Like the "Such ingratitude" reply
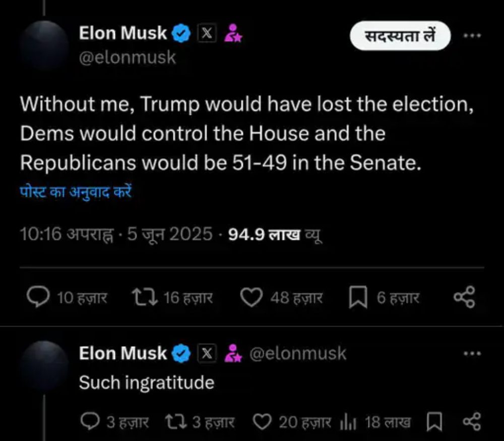Viewport: 504px width, 441px height. 262,421
